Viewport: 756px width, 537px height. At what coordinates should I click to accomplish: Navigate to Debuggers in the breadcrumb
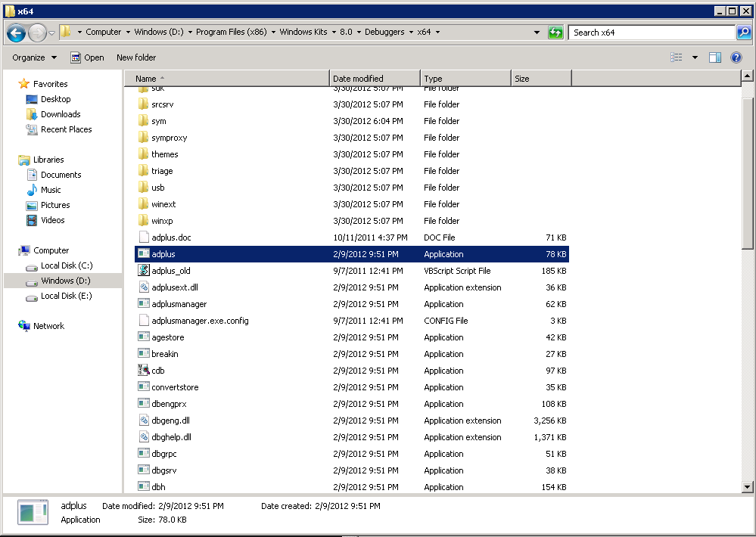click(x=384, y=32)
